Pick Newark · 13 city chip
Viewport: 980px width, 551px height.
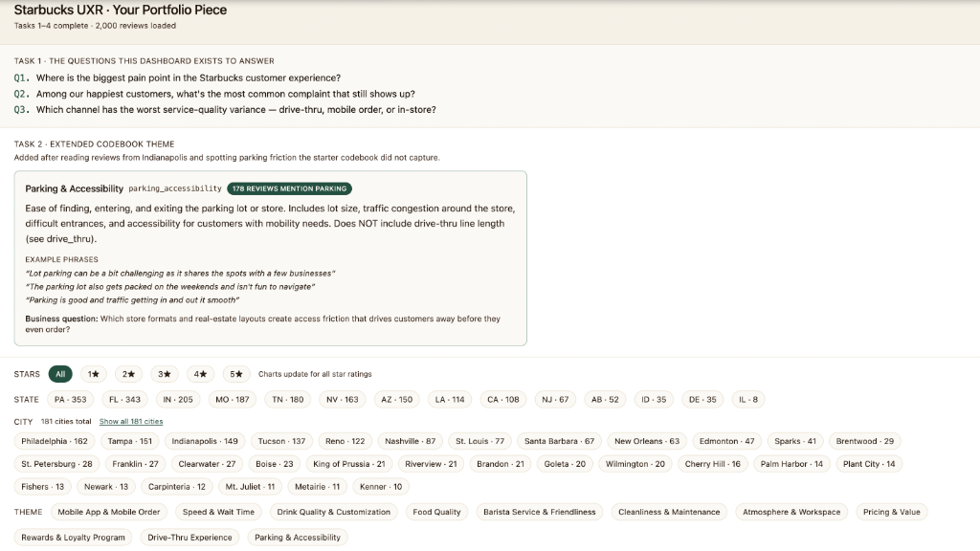(106, 487)
